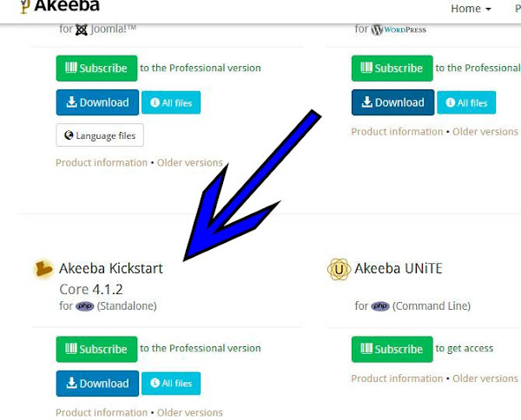The height and width of the screenshot is (420, 521).
Task: Open Older versions link for WordPress product
Action: (x=485, y=132)
